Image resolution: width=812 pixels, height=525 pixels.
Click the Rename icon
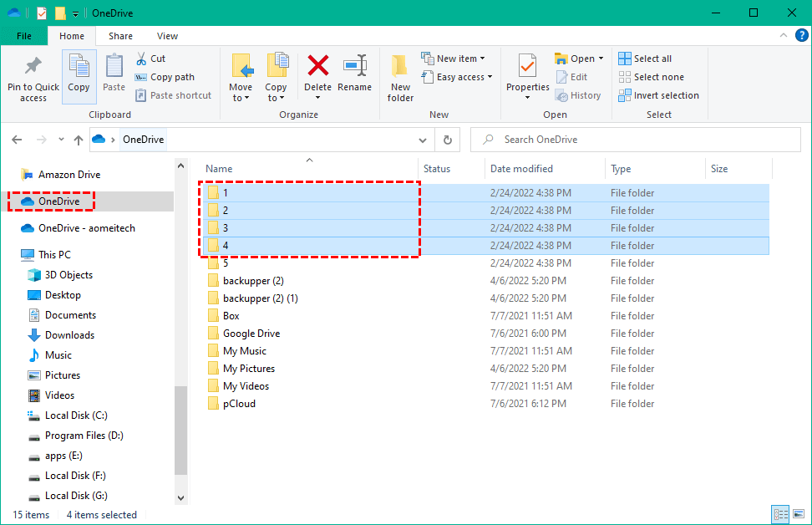355,66
